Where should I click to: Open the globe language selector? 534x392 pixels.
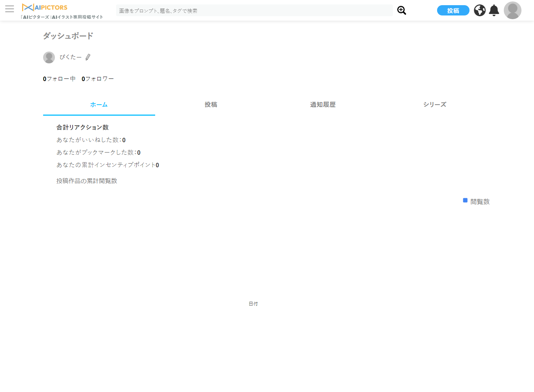tap(479, 10)
